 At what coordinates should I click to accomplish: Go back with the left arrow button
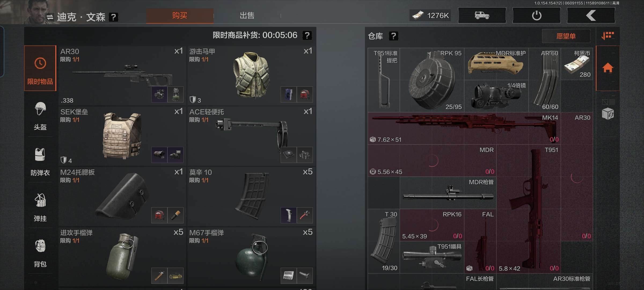click(591, 15)
